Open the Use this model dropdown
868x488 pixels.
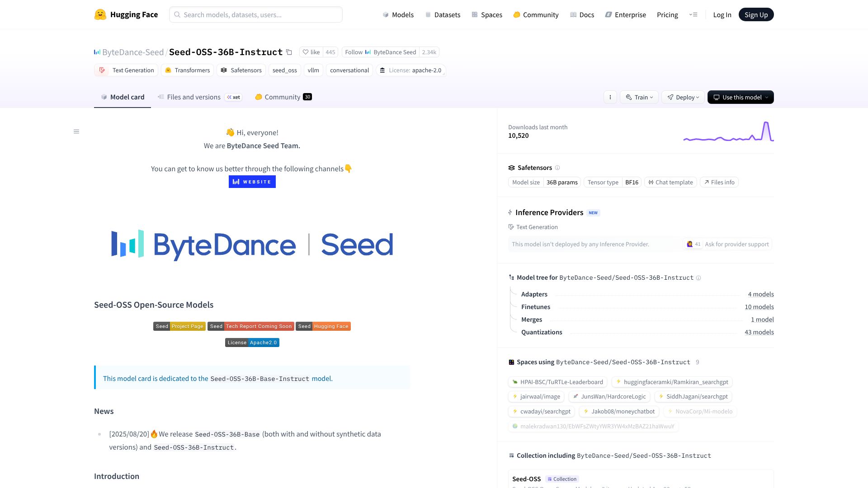(740, 97)
